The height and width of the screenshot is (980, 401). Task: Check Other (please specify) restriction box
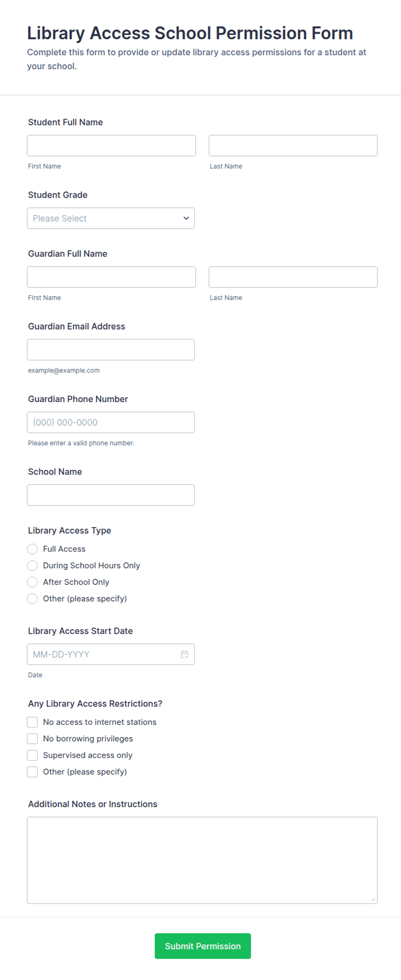32,772
